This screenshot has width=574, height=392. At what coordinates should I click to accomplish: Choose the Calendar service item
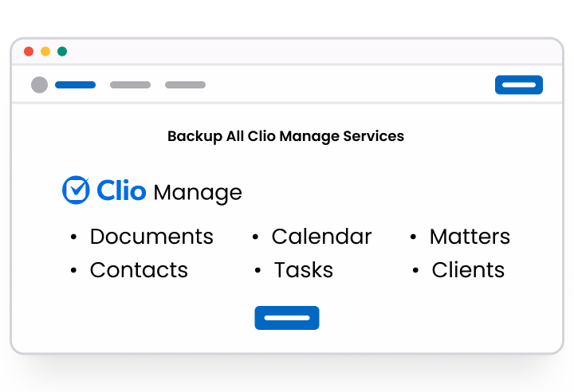(x=321, y=237)
